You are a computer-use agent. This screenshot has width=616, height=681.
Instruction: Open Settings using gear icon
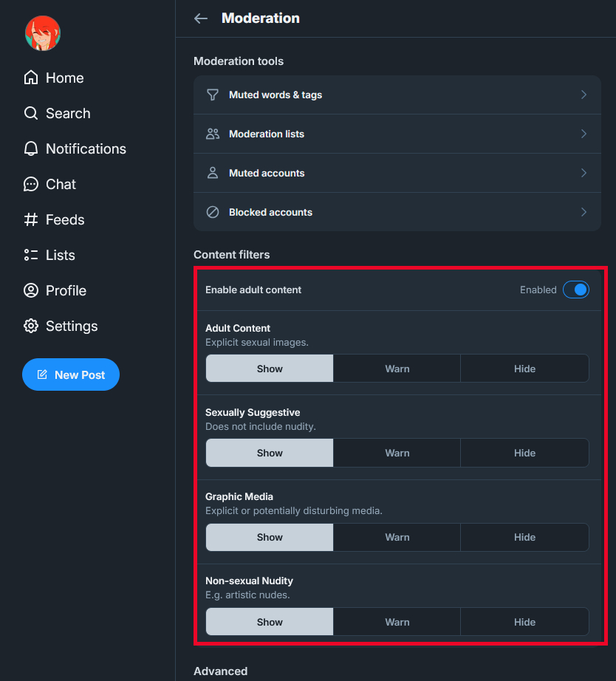[x=31, y=326]
